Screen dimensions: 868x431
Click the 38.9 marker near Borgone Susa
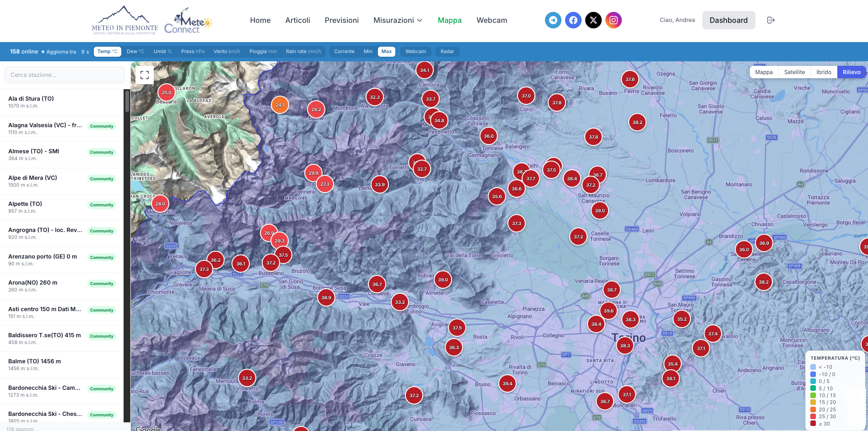326,297
